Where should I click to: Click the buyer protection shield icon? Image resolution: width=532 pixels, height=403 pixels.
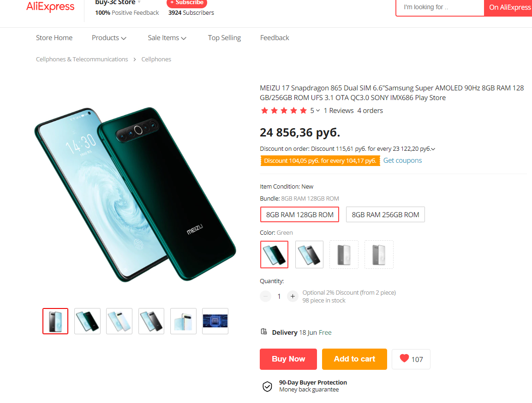click(267, 386)
